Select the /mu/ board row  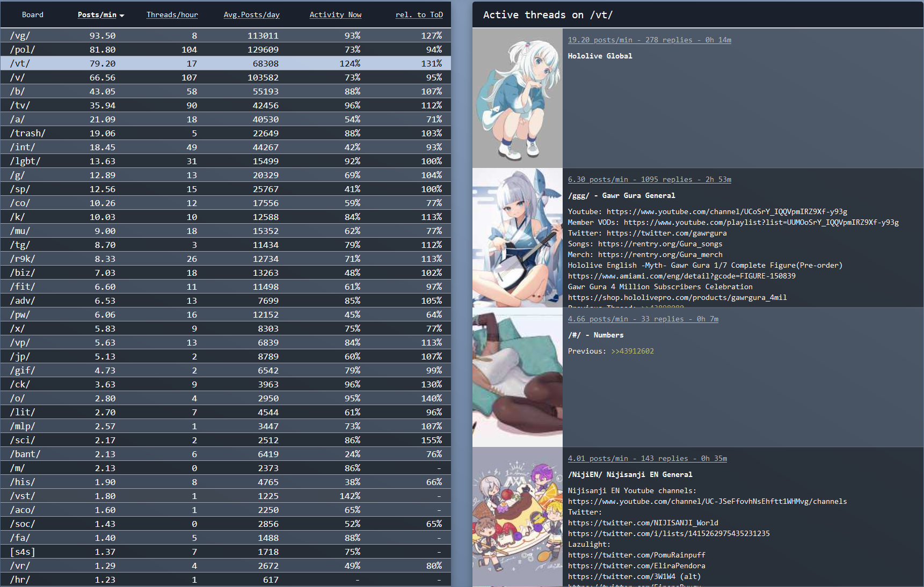pyautogui.click(x=225, y=231)
